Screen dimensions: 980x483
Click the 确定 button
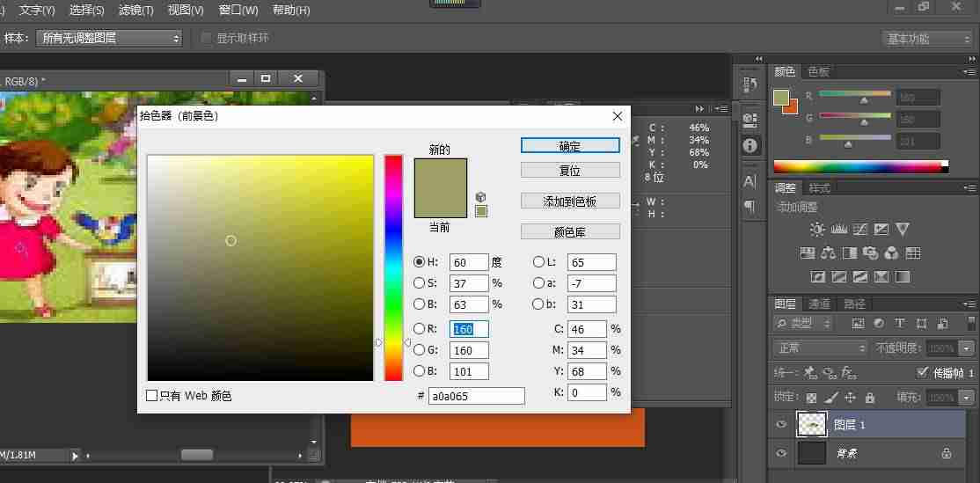(x=570, y=145)
